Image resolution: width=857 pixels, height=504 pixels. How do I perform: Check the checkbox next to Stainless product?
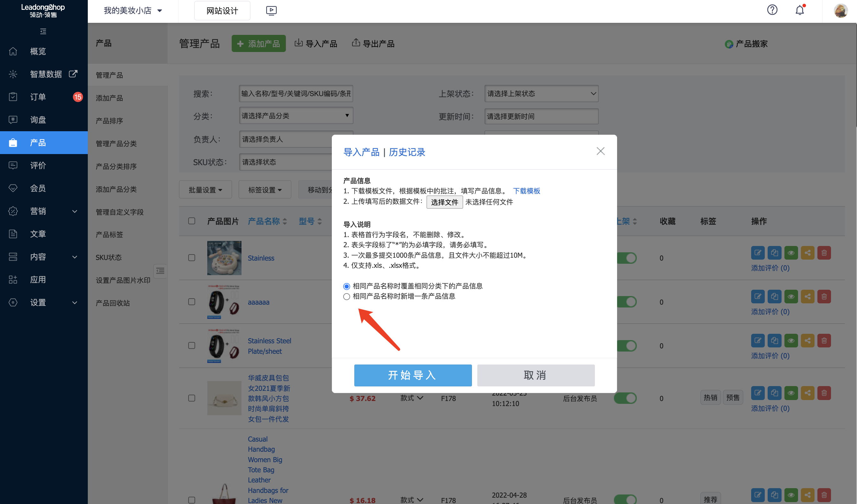pyautogui.click(x=191, y=258)
